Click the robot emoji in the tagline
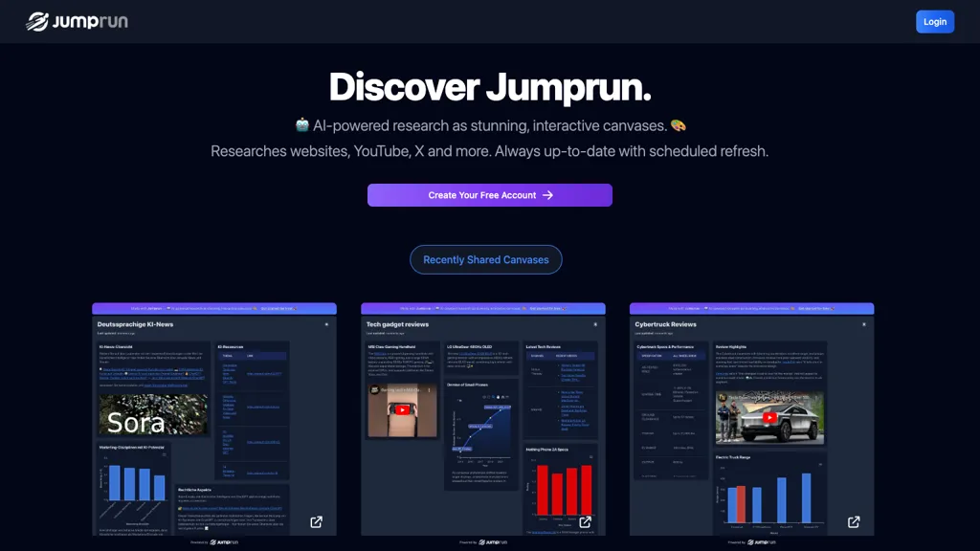 click(301, 125)
